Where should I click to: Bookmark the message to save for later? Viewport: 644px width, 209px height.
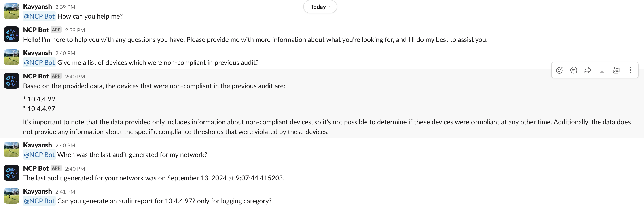(x=602, y=70)
